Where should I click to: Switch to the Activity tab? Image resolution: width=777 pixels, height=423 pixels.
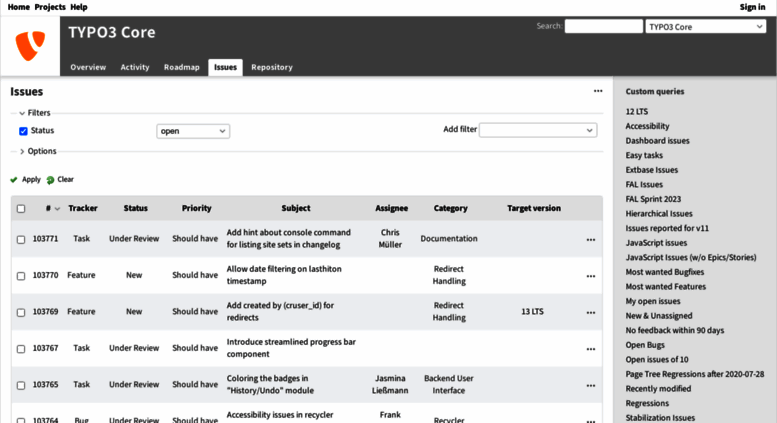(x=135, y=67)
